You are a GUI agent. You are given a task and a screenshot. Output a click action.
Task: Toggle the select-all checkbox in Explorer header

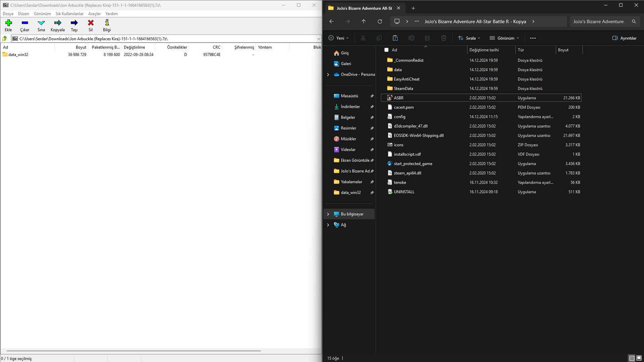click(386, 50)
